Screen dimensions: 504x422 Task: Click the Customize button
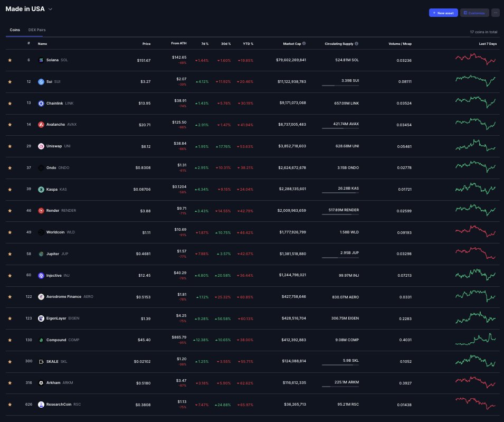(x=474, y=13)
